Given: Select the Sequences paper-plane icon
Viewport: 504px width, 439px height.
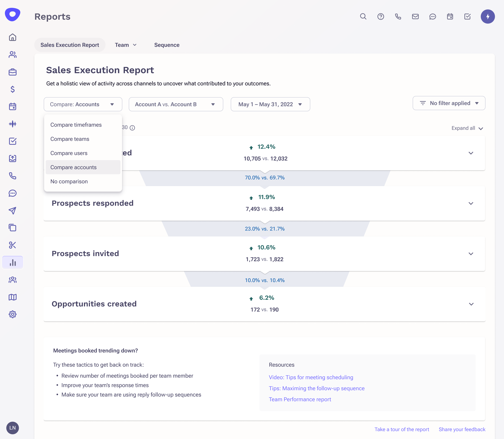Looking at the screenshot, I should point(13,211).
